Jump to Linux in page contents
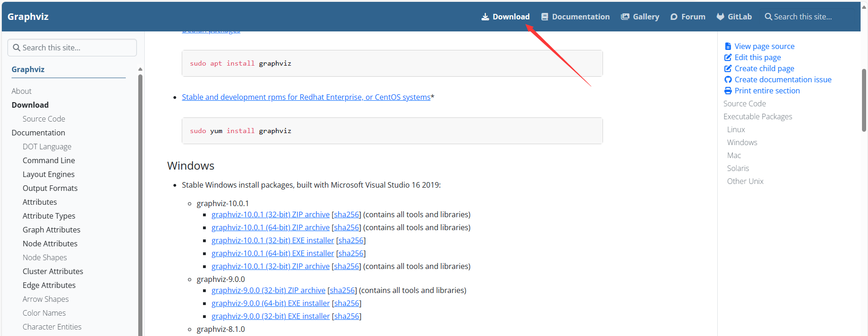Screen dimensions: 868x336 tap(736, 129)
